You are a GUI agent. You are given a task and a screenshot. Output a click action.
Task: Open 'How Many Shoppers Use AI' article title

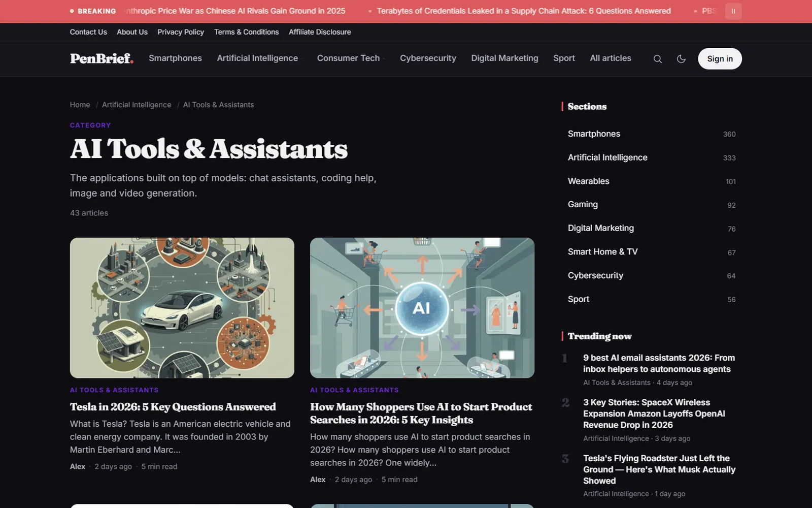point(421,414)
